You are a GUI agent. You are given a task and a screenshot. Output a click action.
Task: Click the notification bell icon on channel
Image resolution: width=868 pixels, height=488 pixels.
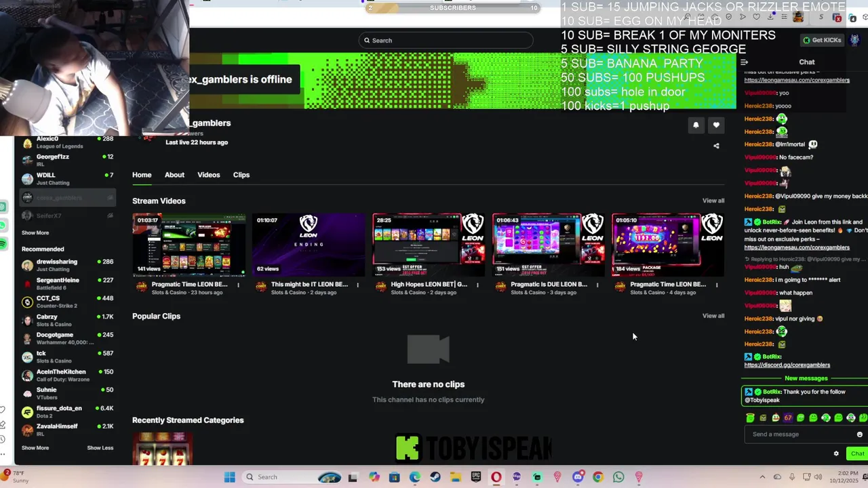click(x=696, y=125)
